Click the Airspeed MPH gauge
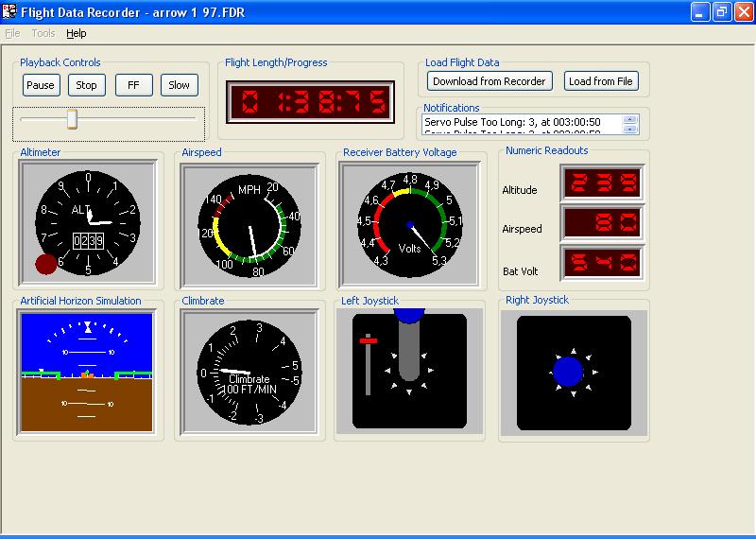Screen dimensions: 756x539 (x=249, y=223)
